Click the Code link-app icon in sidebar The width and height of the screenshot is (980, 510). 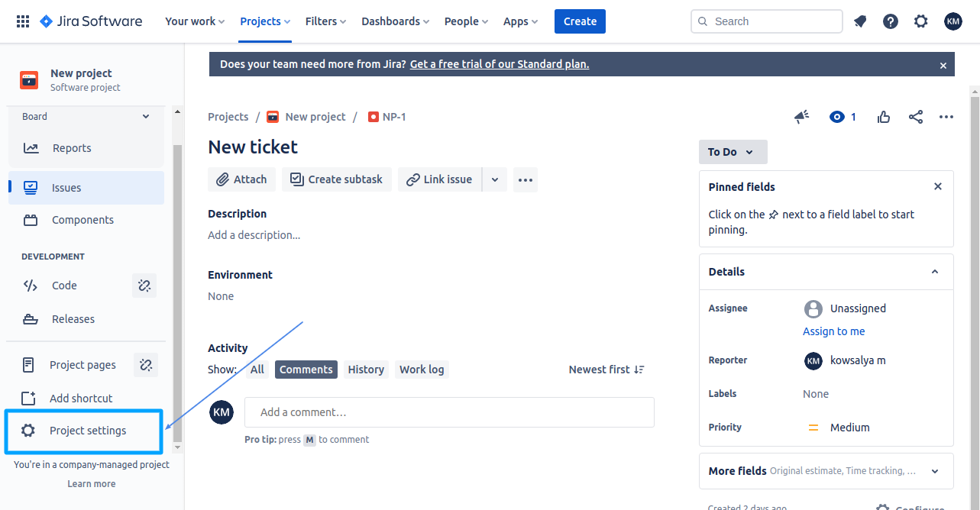tap(144, 286)
